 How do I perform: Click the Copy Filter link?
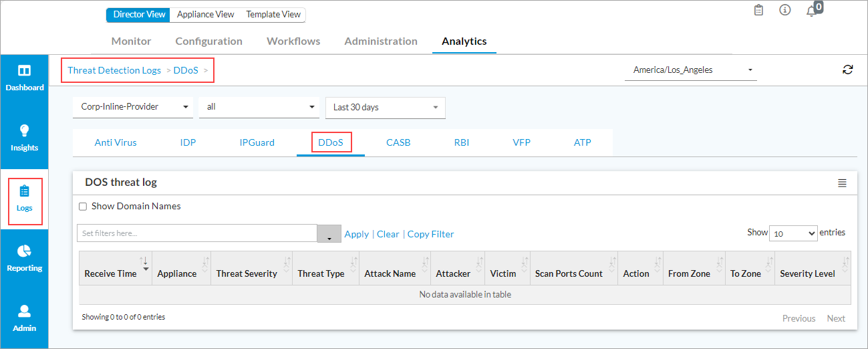click(x=430, y=234)
